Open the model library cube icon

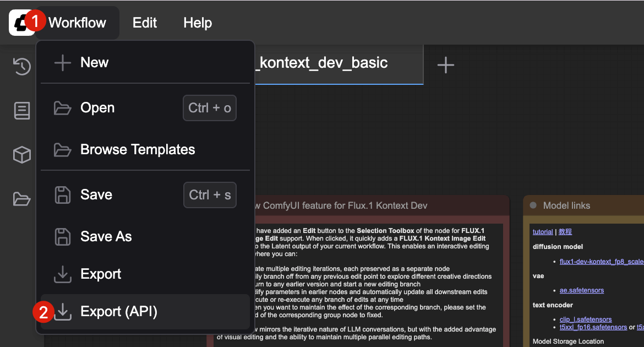[22, 155]
